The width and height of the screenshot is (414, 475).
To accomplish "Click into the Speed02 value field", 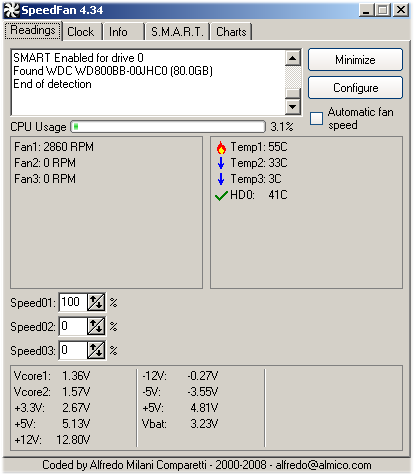I will [73, 326].
